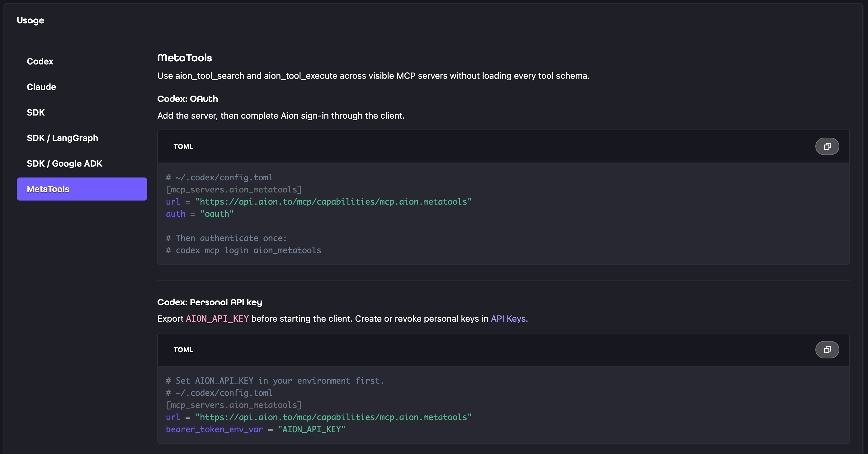Click the pink AION_API_KEY inline code
Viewport: 868px width, 454px height.
pos(217,319)
